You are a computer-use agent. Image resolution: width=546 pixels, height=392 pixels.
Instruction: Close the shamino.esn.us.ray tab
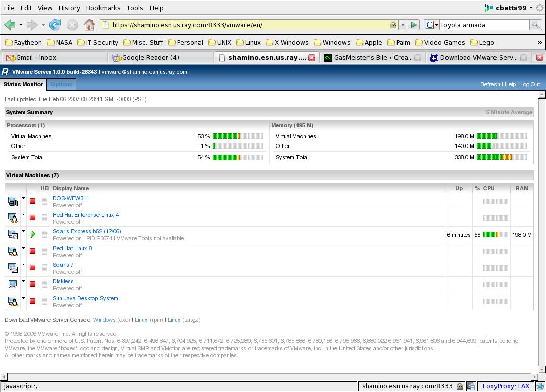(312, 58)
